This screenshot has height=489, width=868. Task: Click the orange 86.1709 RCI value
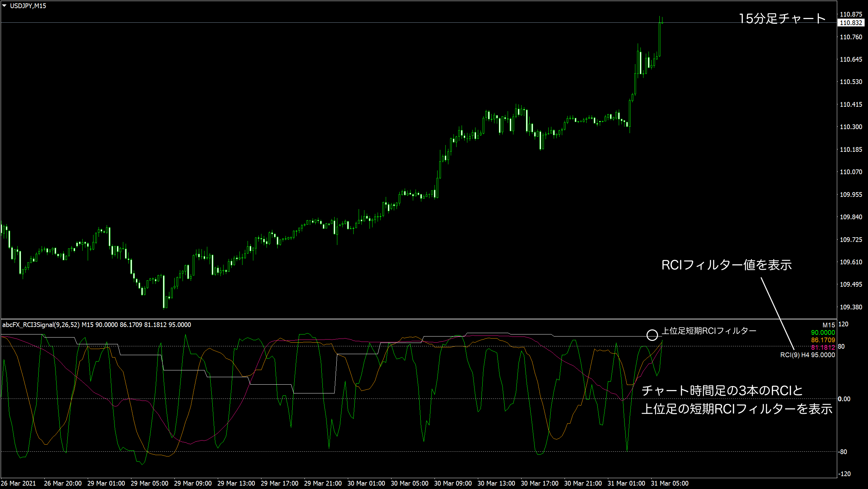point(823,340)
